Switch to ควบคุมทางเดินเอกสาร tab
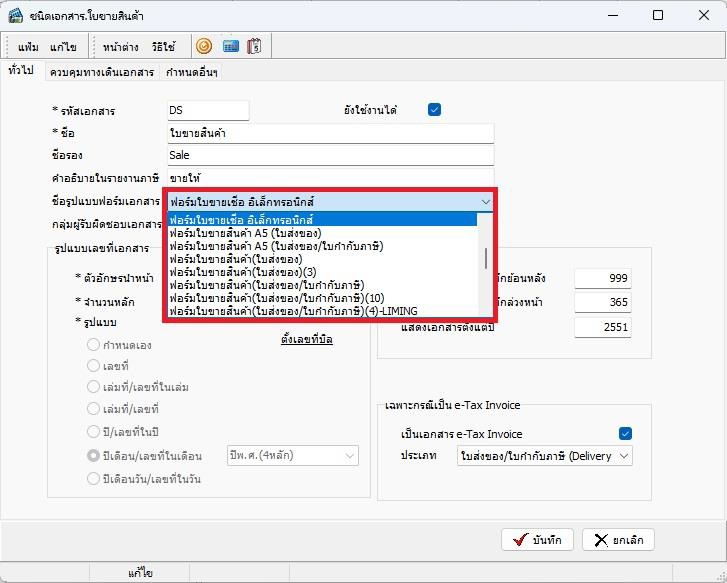Screen dimensions: 727x583 [x=102, y=73]
